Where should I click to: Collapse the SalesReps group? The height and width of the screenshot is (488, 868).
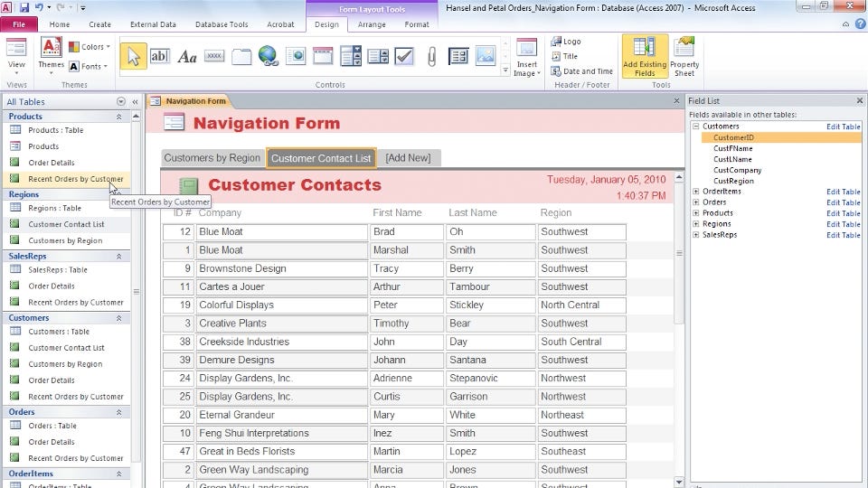[x=118, y=256]
